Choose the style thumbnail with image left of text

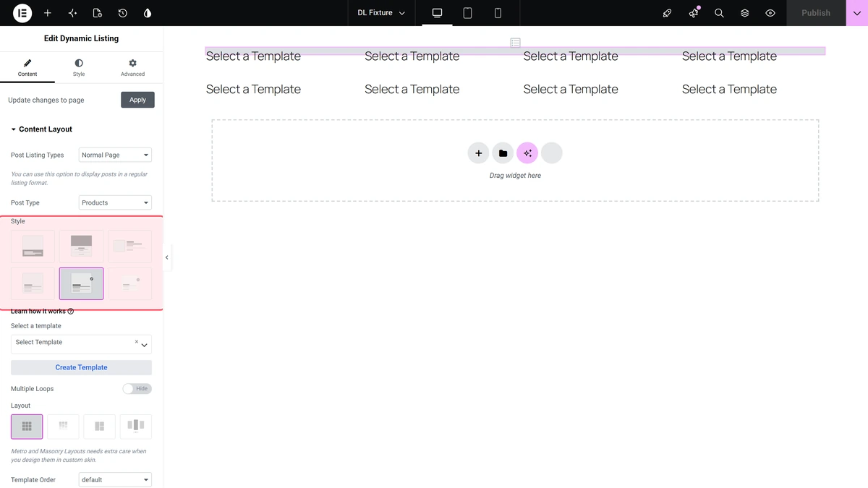[129, 247]
